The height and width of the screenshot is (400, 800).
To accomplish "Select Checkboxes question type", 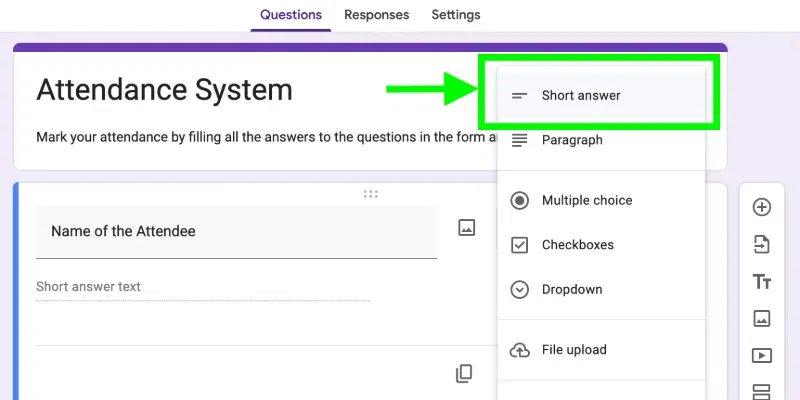I will coord(577,245).
